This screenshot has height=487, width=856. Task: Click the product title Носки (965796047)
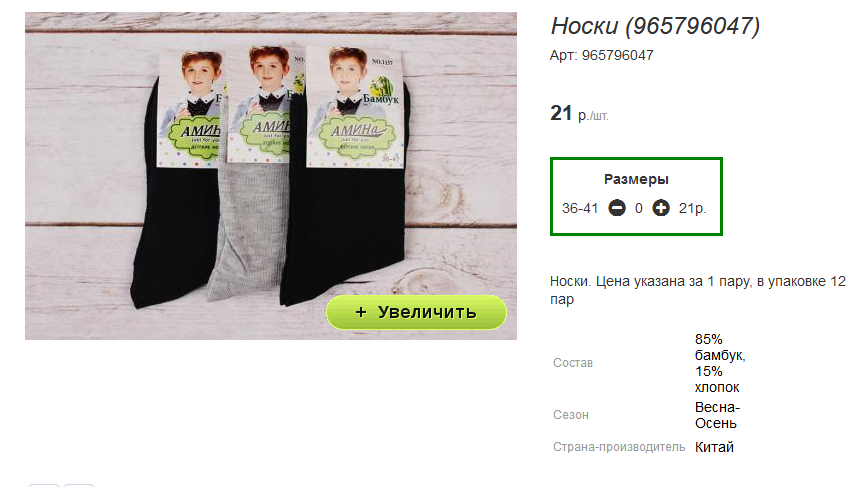coord(655,26)
